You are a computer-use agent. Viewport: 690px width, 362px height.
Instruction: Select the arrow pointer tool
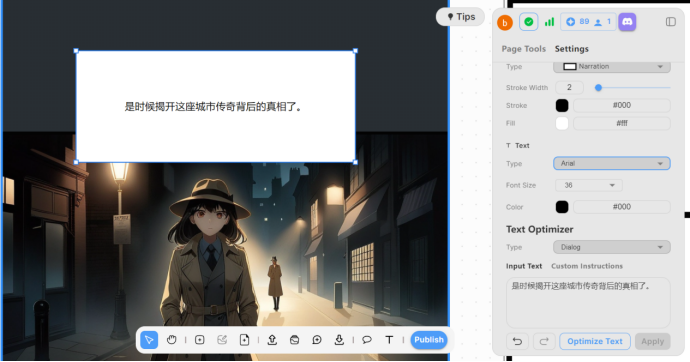pos(149,340)
